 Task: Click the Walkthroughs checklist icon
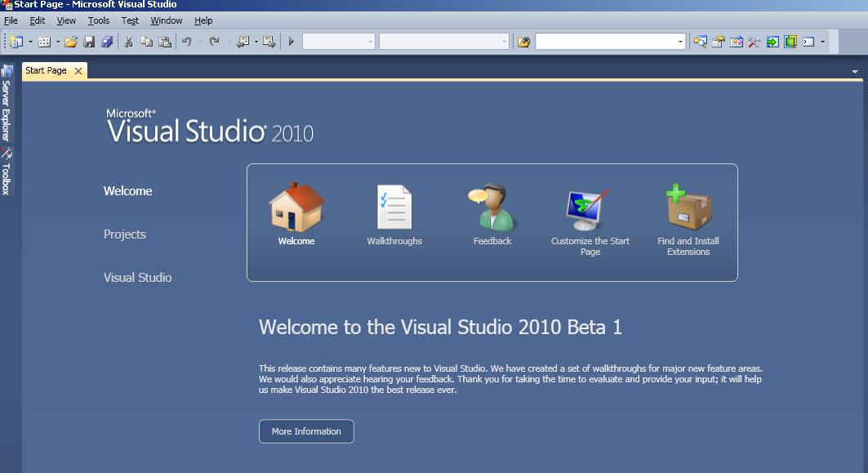point(394,207)
